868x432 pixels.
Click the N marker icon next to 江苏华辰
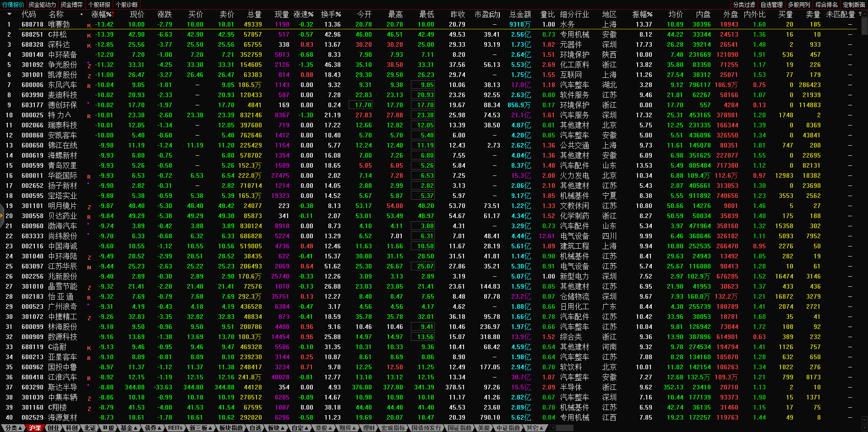(89, 267)
